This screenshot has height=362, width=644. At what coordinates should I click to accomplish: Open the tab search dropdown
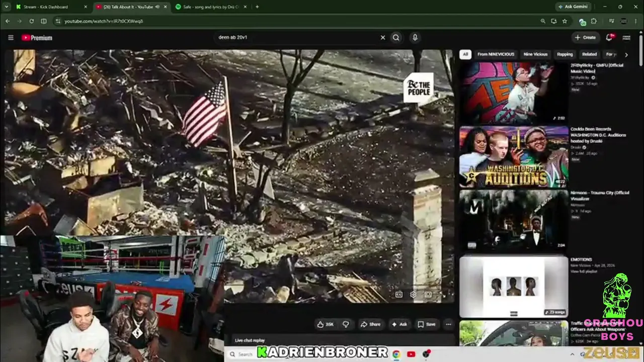tap(7, 7)
